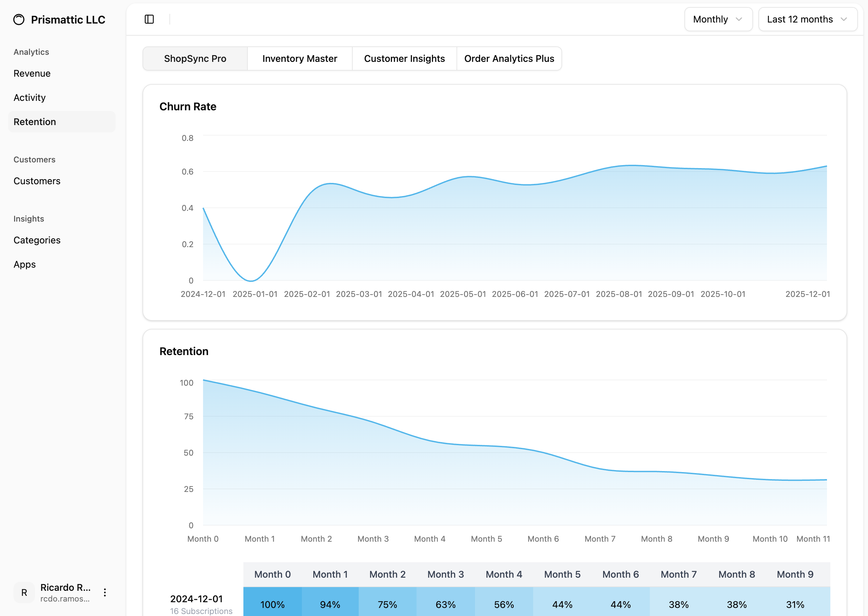The width and height of the screenshot is (868, 616).
Task: Click the Ricardo R... account name
Action: coord(65,587)
